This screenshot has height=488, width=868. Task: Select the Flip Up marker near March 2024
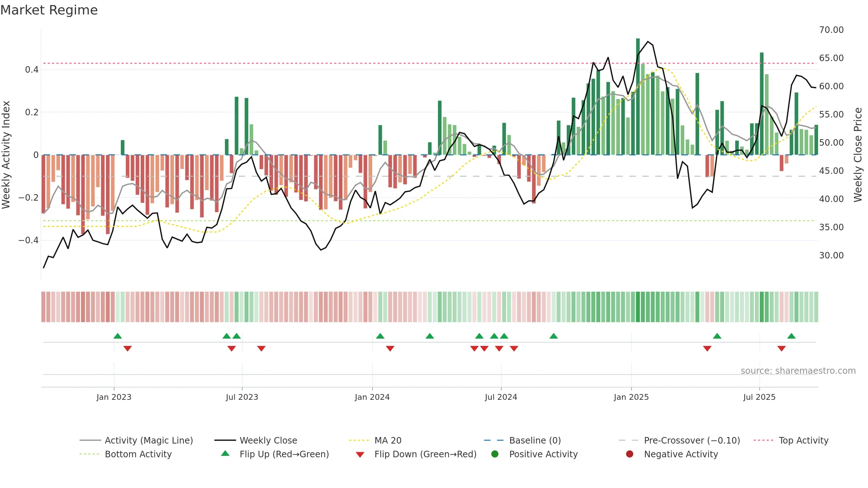430,336
